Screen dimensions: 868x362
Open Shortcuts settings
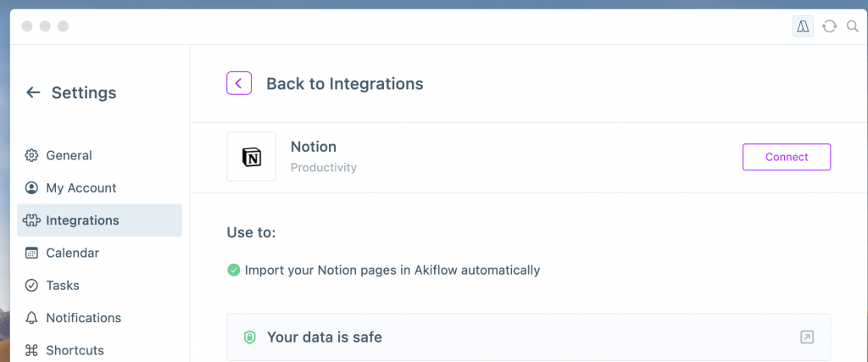tap(100, 350)
